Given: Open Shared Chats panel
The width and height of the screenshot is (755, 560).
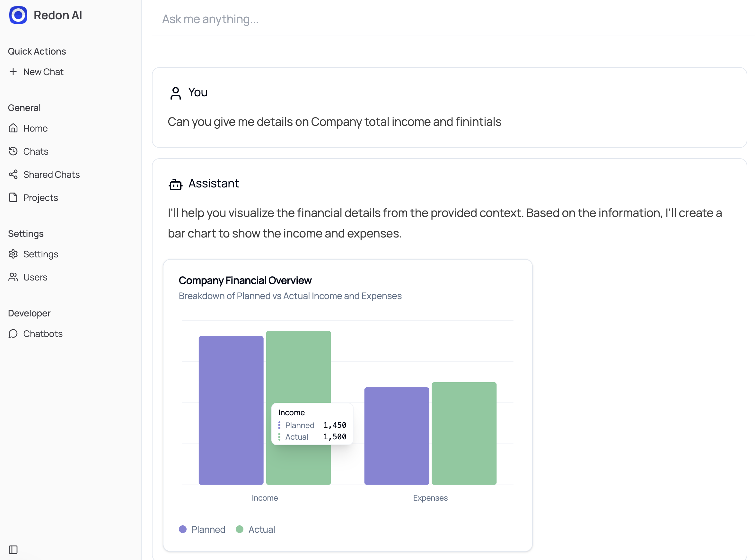Looking at the screenshot, I should coord(51,174).
